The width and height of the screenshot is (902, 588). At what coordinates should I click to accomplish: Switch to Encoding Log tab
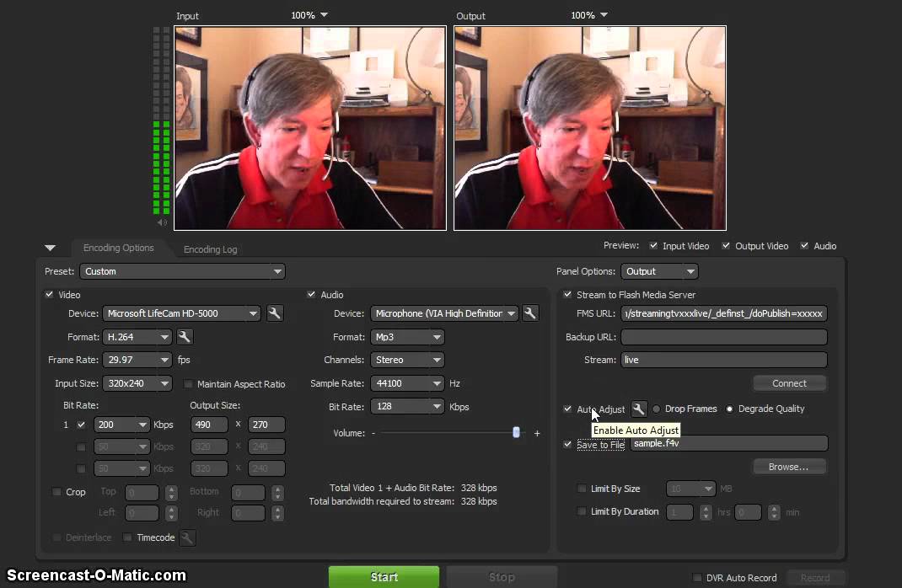[x=210, y=249]
